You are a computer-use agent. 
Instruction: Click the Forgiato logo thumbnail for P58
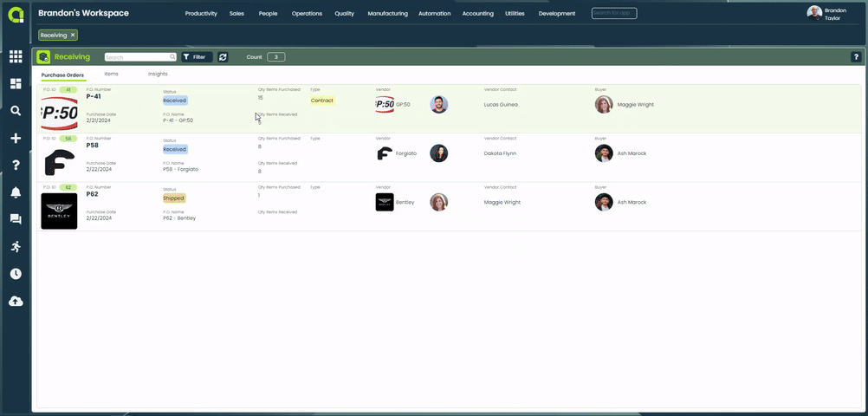click(x=59, y=162)
